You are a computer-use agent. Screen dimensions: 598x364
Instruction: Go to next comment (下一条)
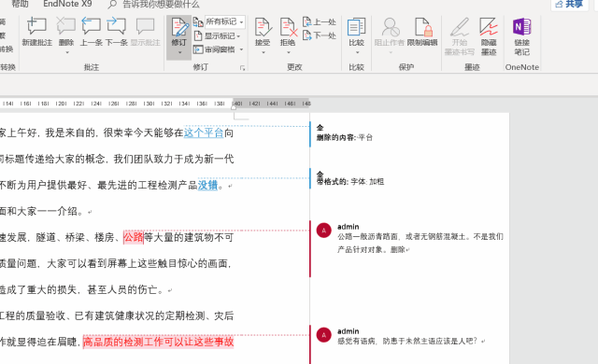(x=116, y=31)
